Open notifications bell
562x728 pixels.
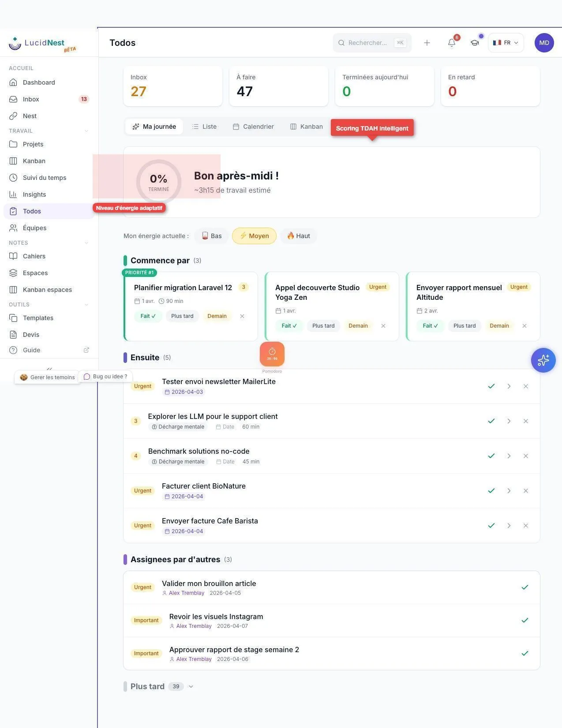[452, 43]
